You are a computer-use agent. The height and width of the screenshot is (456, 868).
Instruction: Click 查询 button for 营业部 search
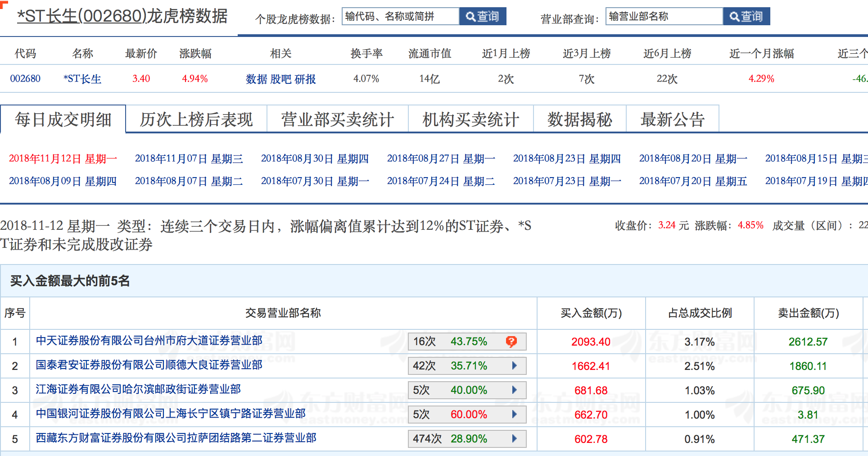(x=746, y=17)
